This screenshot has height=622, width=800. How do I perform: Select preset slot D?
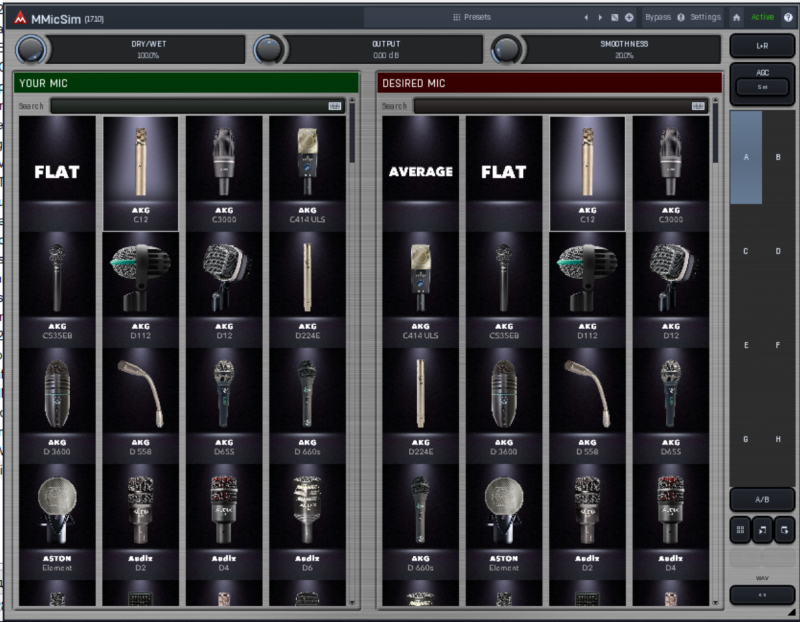pyautogui.click(x=778, y=251)
